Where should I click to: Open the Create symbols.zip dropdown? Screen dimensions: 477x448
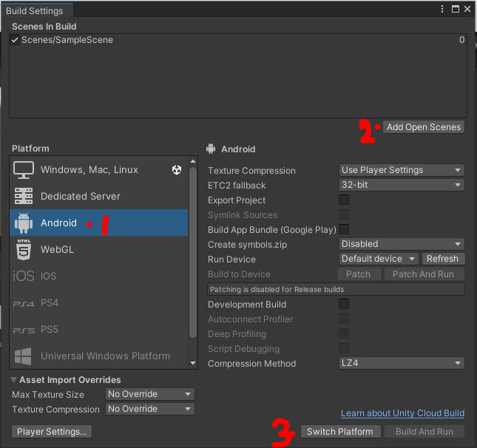click(x=402, y=244)
